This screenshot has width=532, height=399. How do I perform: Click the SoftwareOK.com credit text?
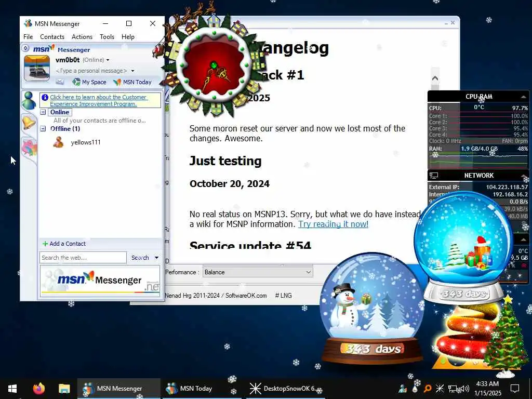coord(246,296)
